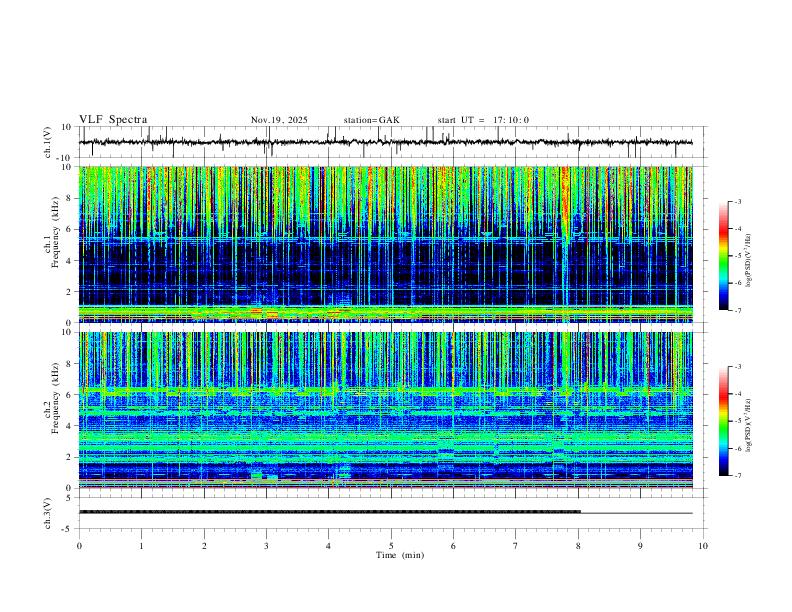This screenshot has height=612, width=792.
Task: Click the "-7" tick on ch.1 colorbar
Action: (x=738, y=311)
